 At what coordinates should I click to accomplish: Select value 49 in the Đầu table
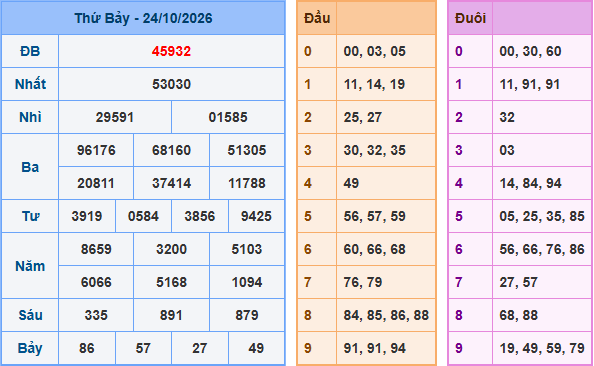coord(351,183)
